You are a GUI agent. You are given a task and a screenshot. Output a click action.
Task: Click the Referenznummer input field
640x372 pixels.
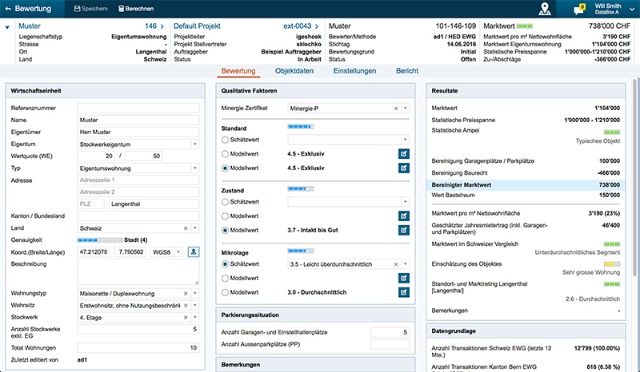(138, 108)
